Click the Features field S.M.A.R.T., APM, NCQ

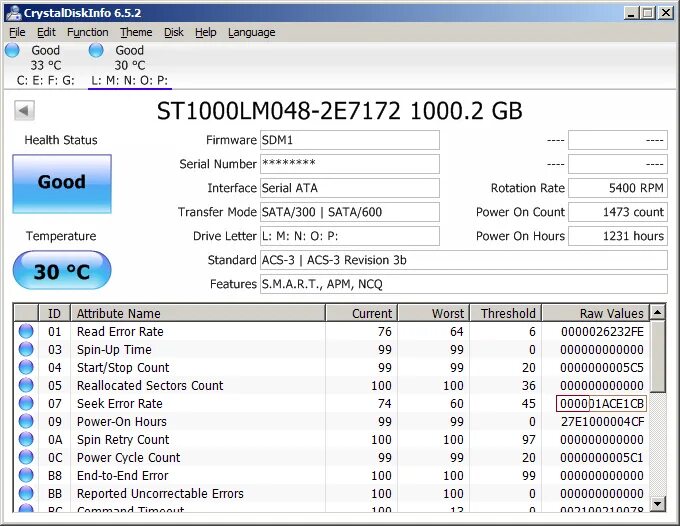[464, 284]
